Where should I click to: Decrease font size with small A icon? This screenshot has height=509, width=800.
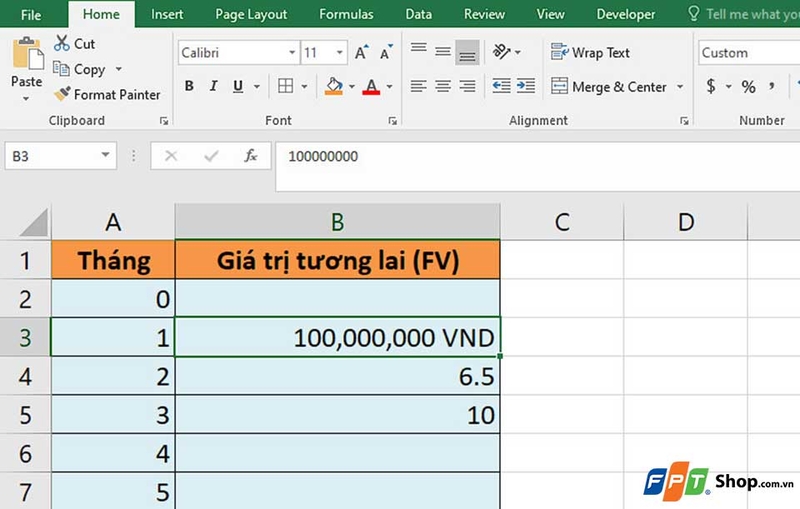pyautogui.click(x=386, y=52)
